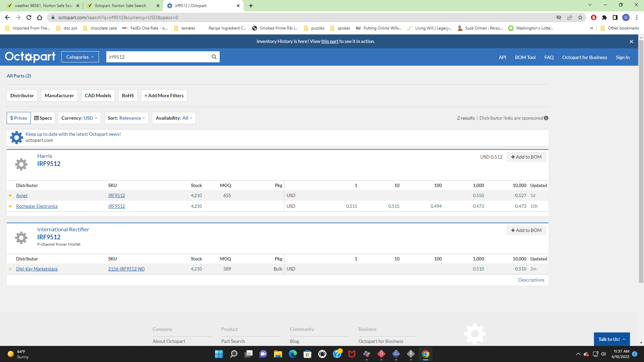Open the RoHS filter
This screenshot has height=362, width=644.
[128, 96]
